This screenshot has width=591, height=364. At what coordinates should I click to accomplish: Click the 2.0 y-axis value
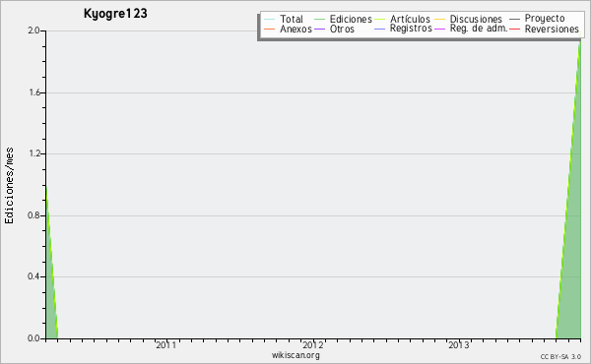click(33, 30)
